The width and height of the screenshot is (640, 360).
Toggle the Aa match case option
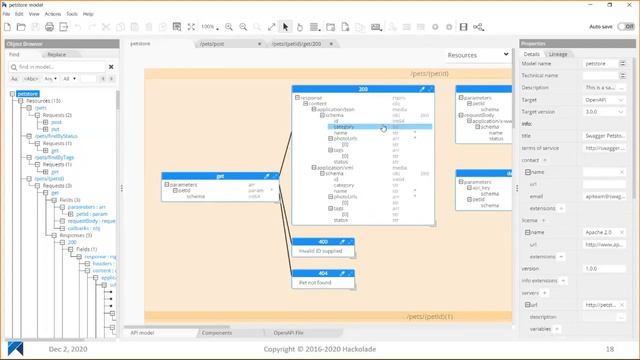[14, 78]
